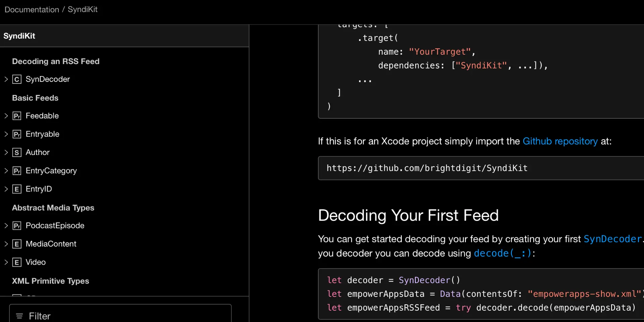
Task: Open PodcastEpisode in the sidebar
Action: point(55,225)
